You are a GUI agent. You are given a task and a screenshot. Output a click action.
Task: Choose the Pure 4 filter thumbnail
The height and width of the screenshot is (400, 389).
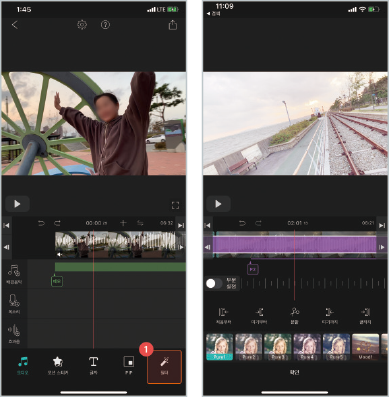[x=307, y=347]
